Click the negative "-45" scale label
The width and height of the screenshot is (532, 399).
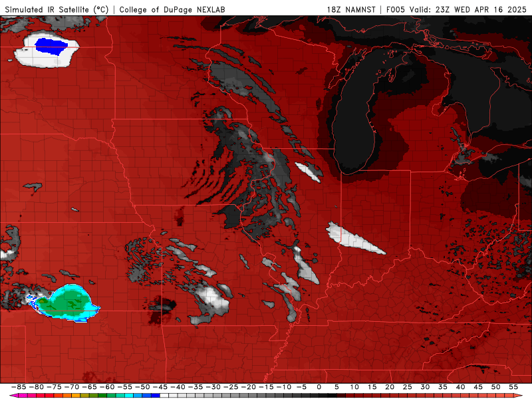pos(160,387)
